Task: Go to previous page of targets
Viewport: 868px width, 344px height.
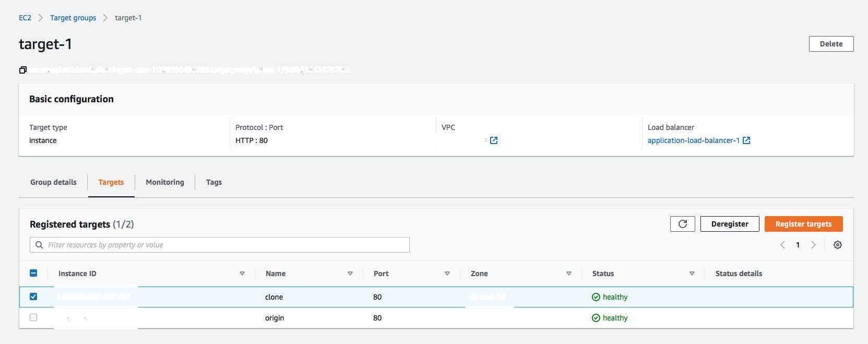Action: [x=782, y=245]
